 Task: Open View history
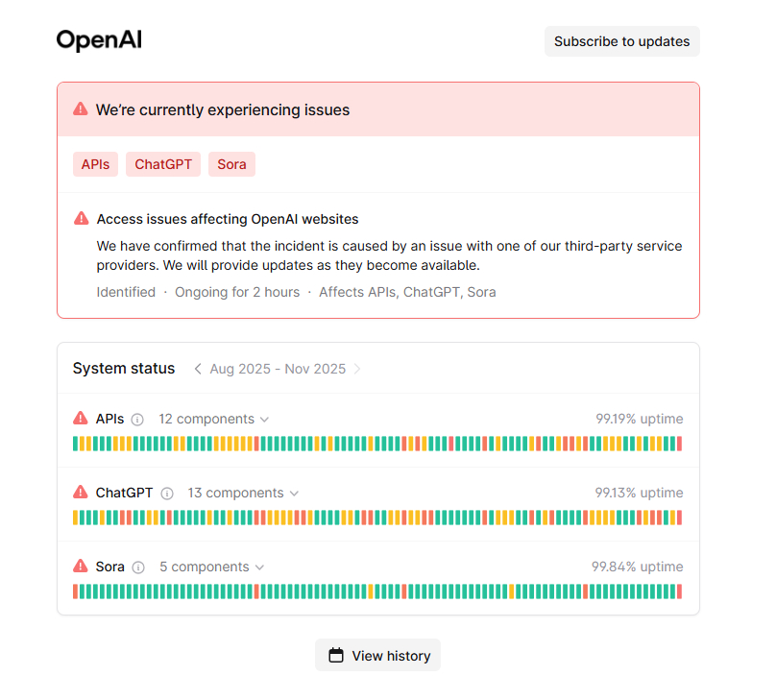pos(377,655)
